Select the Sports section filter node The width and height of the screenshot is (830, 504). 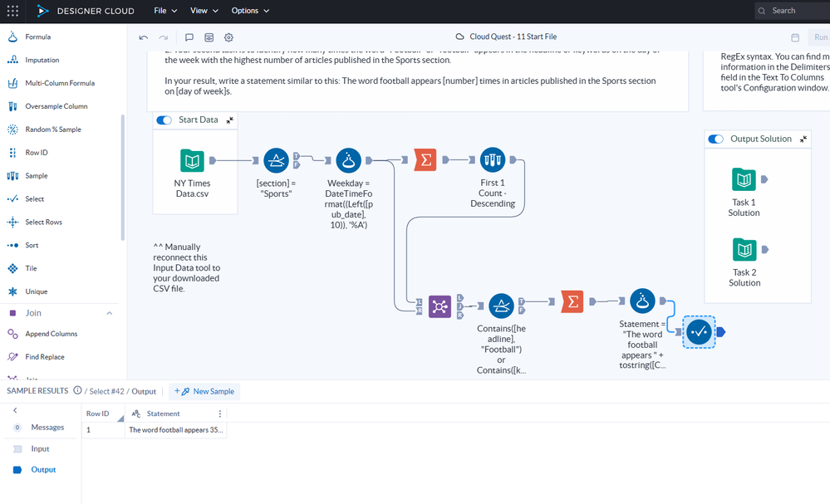(x=276, y=160)
